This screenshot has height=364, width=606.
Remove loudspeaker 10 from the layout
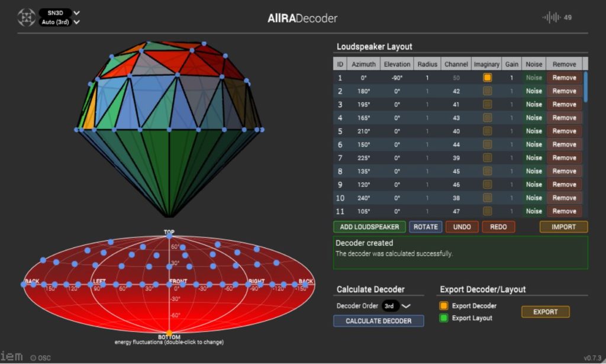[564, 198]
